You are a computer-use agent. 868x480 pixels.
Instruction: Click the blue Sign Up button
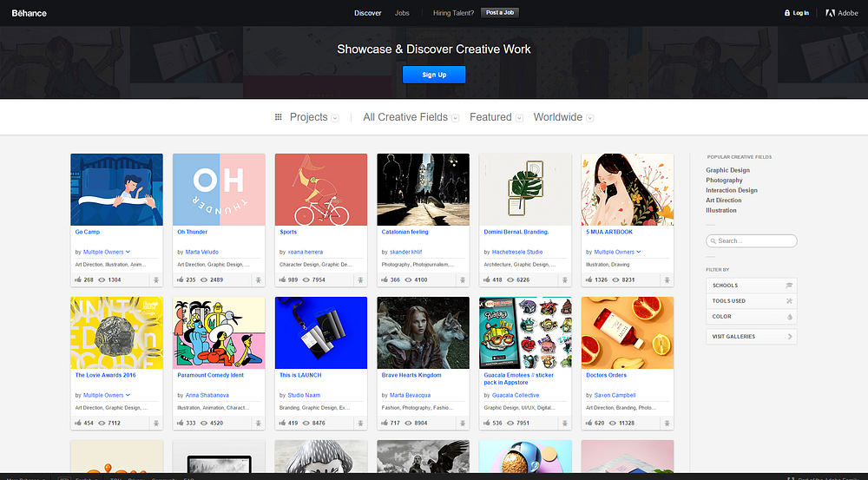[434, 75]
